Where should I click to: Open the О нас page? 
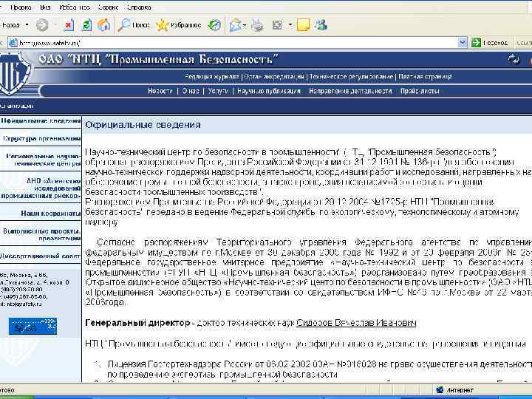pyautogui.click(x=191, y=91)
